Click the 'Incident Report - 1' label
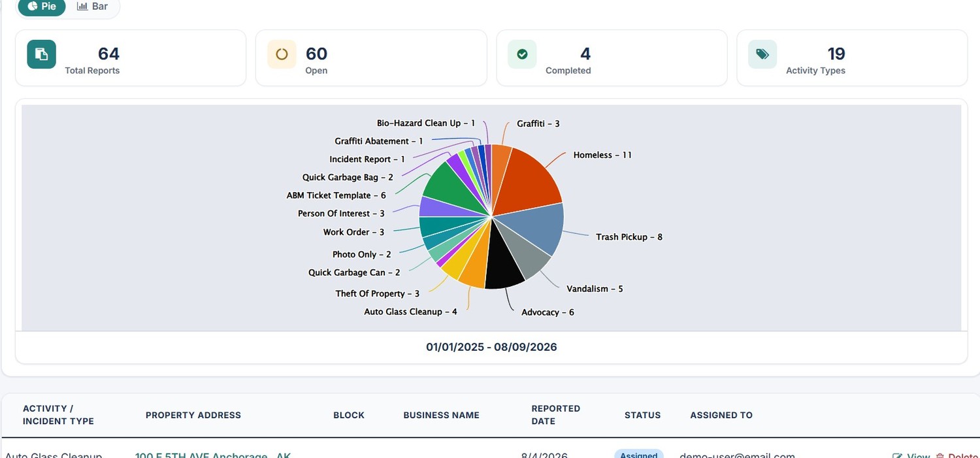 tap(367, 159)
